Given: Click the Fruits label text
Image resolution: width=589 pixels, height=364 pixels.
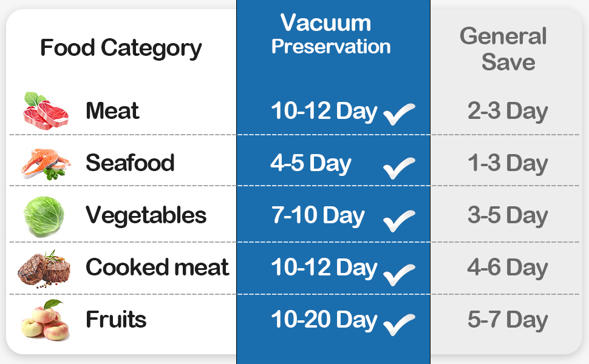Looking at the screenshot, I should [x=116, y=320].
